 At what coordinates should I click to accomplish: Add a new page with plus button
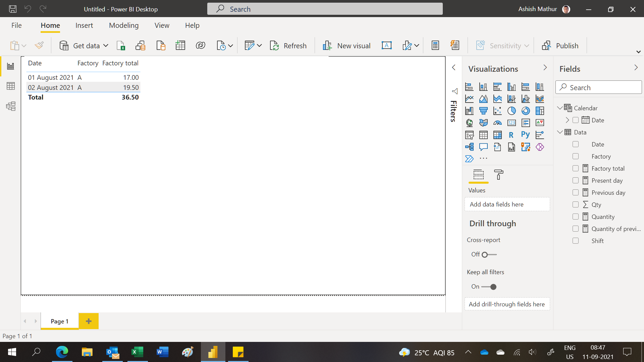pos(89,321)
